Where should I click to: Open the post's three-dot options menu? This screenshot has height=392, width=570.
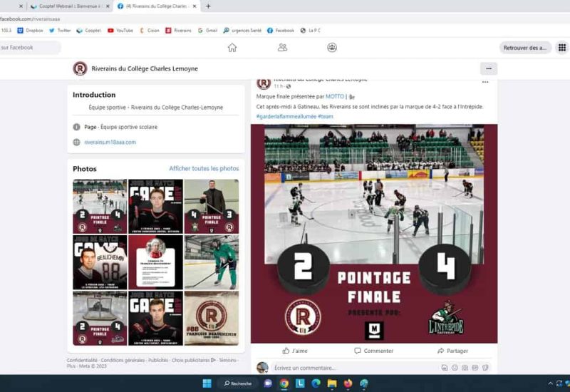485,82
